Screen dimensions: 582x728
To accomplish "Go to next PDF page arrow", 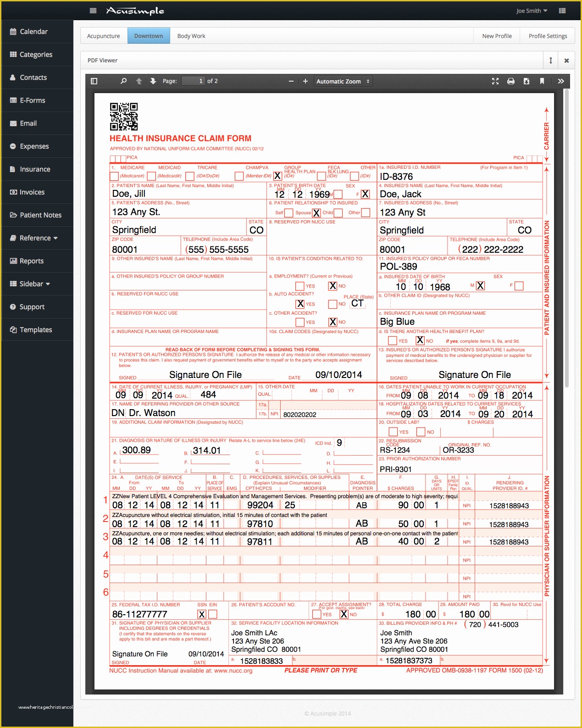I will [153, 81].
